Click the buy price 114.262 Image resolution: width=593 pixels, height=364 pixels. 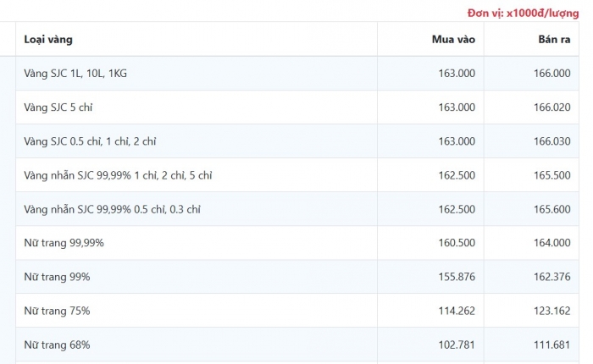click(x=457, y=311)
